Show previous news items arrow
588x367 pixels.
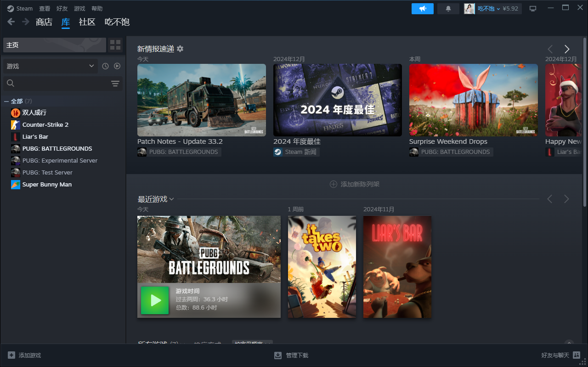tap(550, 49)
